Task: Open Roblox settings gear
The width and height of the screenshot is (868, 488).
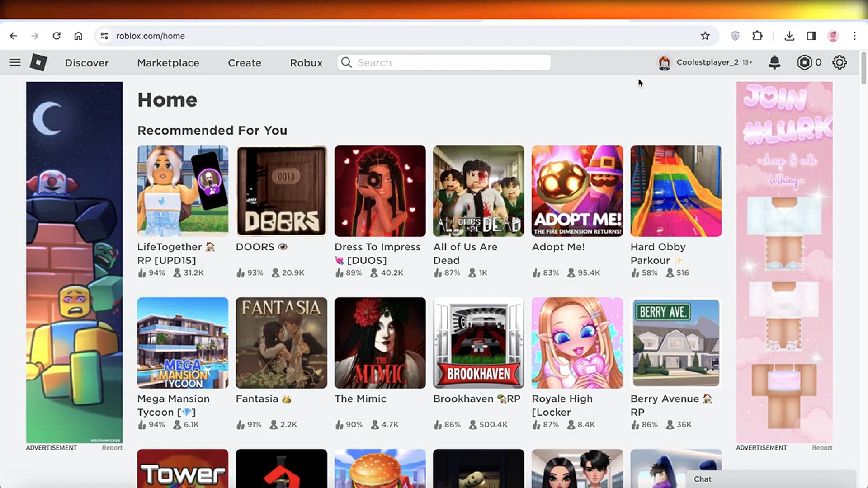Action: click(840, 62)
